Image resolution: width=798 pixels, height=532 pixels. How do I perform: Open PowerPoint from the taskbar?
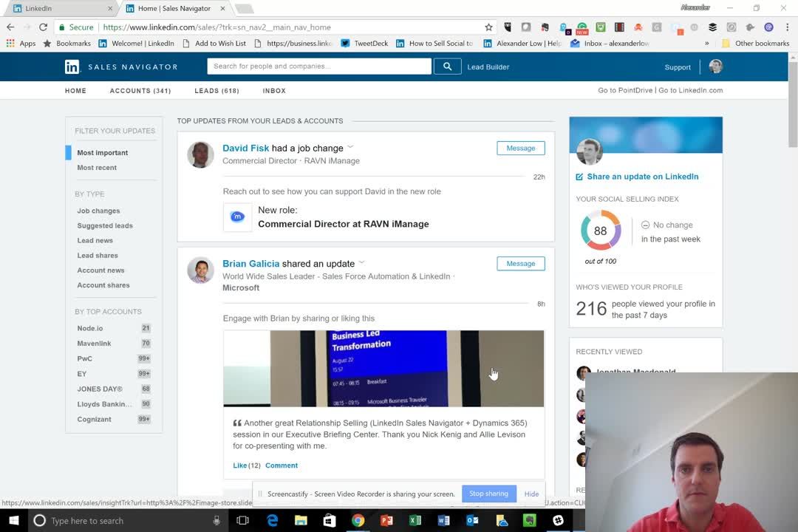(x=386, y=520)
